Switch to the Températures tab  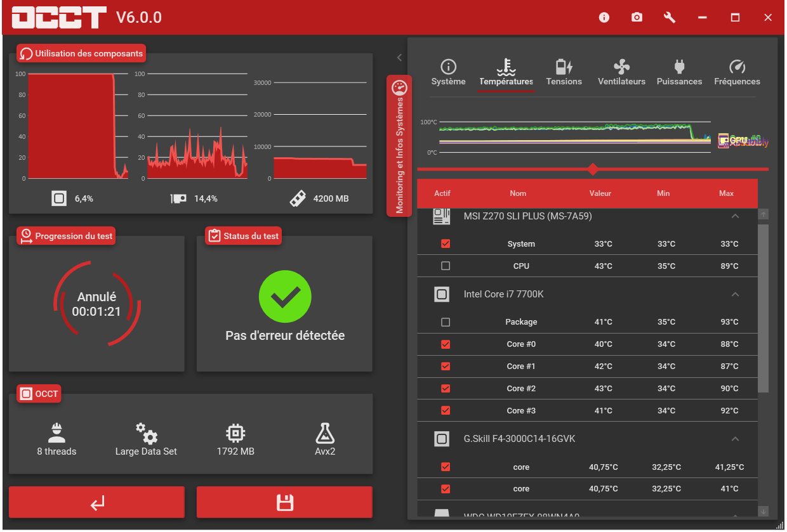(506, 74)
